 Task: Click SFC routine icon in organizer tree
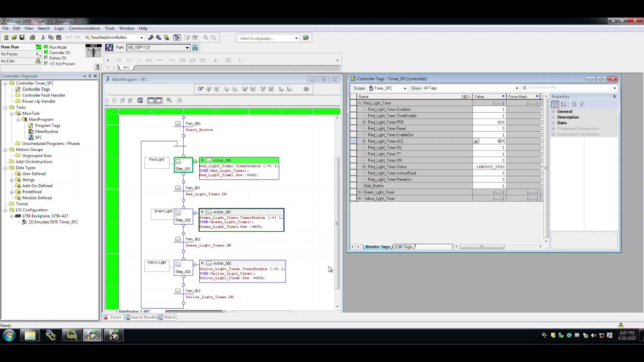[x=32, y=138]
